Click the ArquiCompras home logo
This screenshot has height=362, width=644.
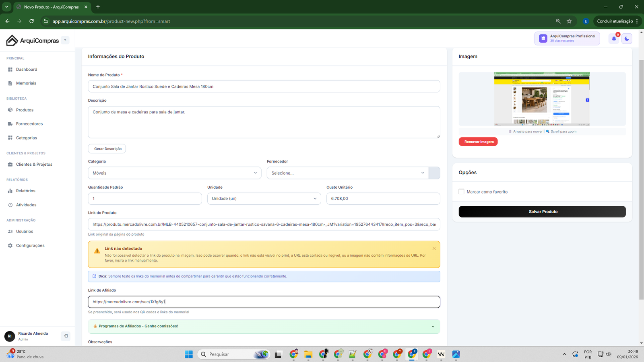click(33, 40)
